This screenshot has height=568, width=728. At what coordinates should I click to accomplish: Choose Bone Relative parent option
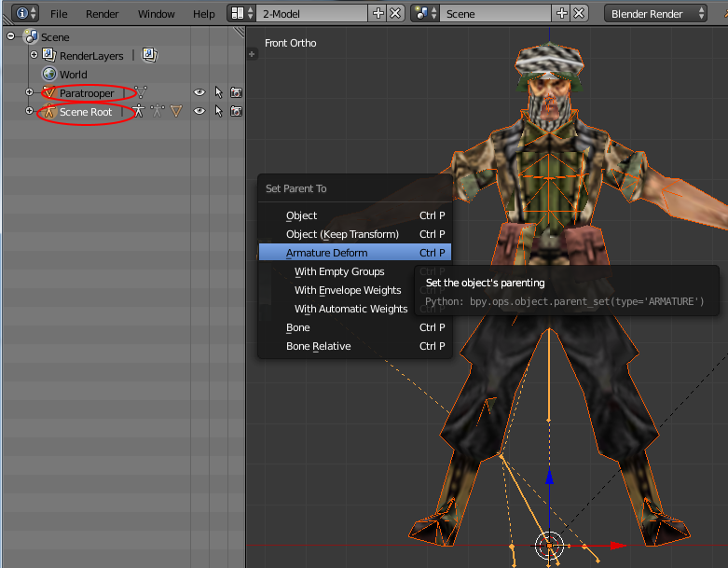[355, 346]
